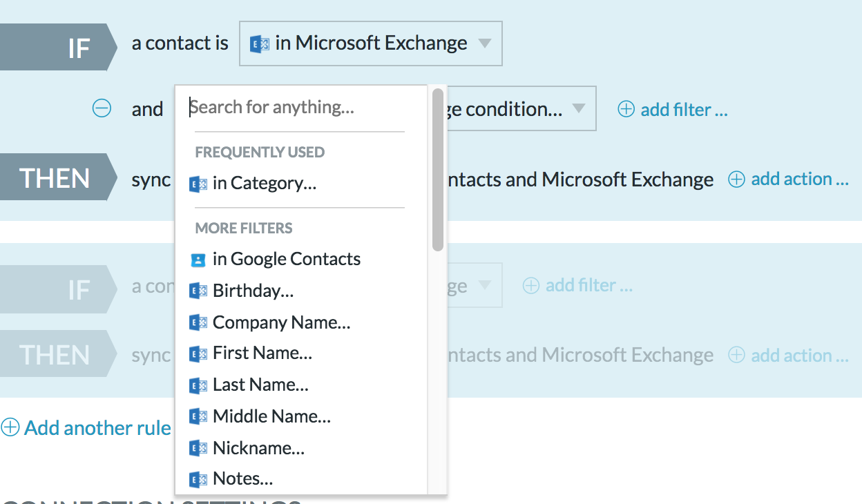
Task: Click the Google Contacts icon in filter list
Action: (x=198, y=260)
